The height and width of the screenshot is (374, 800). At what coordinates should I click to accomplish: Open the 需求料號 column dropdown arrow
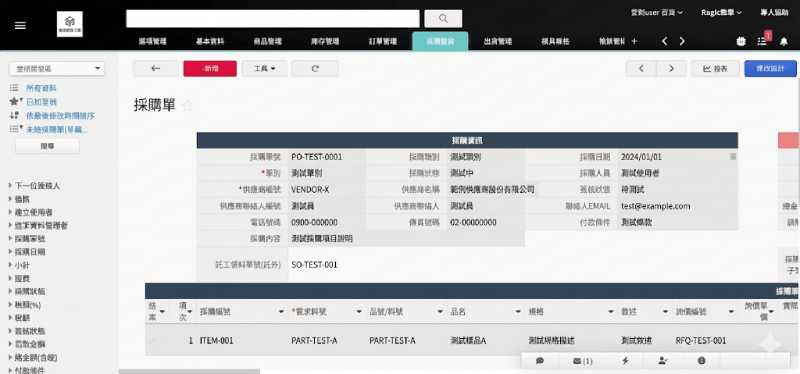coord(358,312)
